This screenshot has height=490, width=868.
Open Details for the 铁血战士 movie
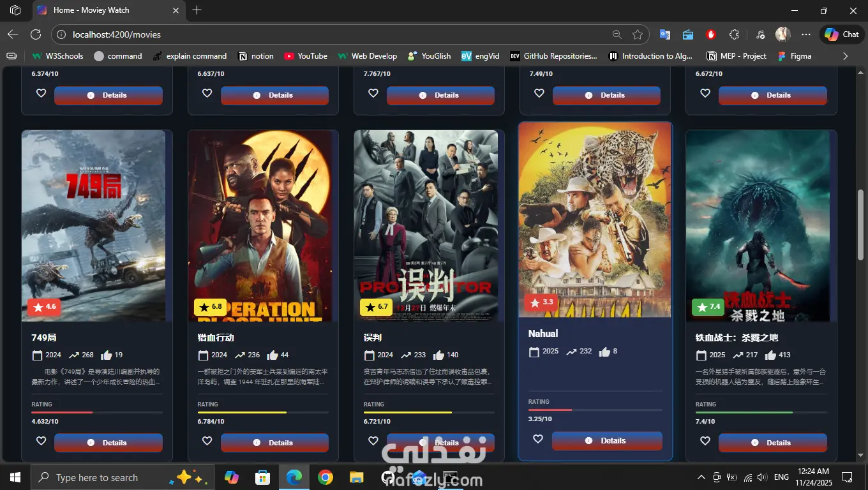(773, 443)
